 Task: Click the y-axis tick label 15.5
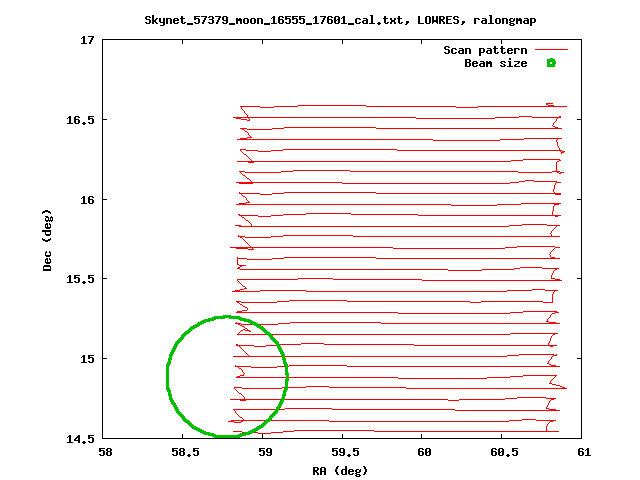[x=80, y=279]
